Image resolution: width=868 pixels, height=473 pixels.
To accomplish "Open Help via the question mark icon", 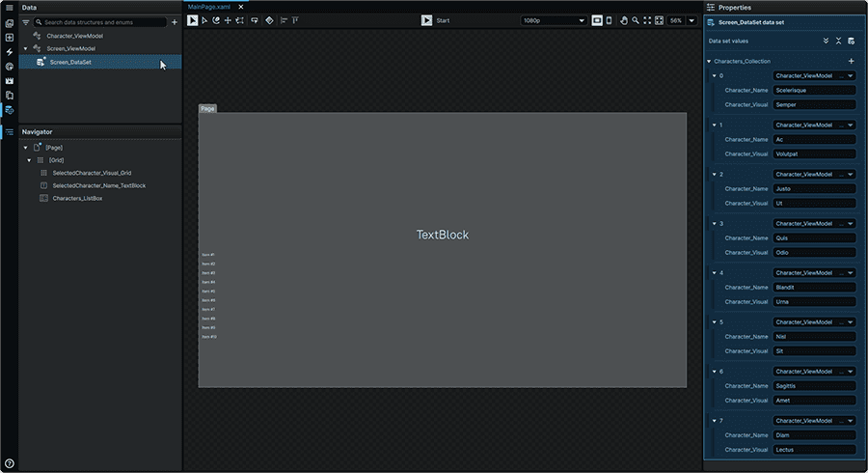I will coord(10,463).
